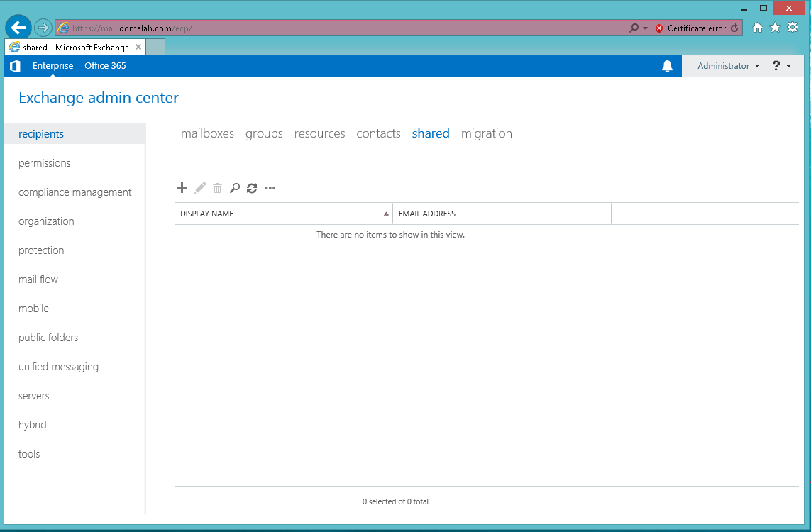Screen dimensions: 811x532
Task: Open unified messaging section
Action: coord(58,367)
